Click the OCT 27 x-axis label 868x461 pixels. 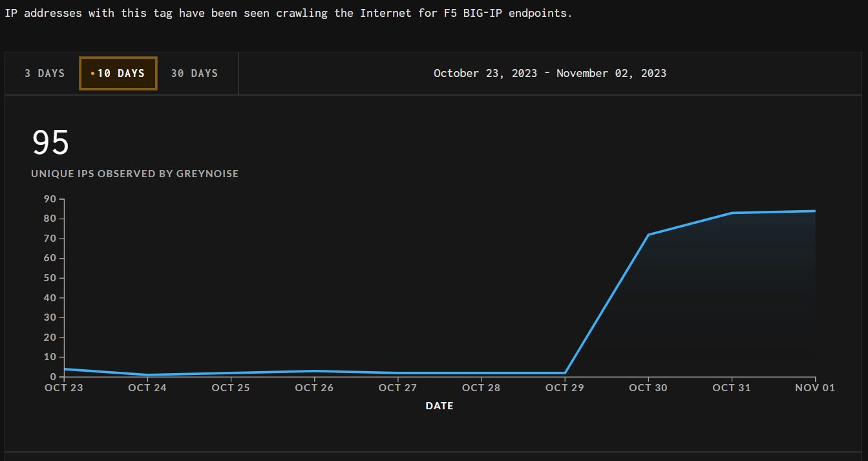pyautogui.click(x=397, y=388)
